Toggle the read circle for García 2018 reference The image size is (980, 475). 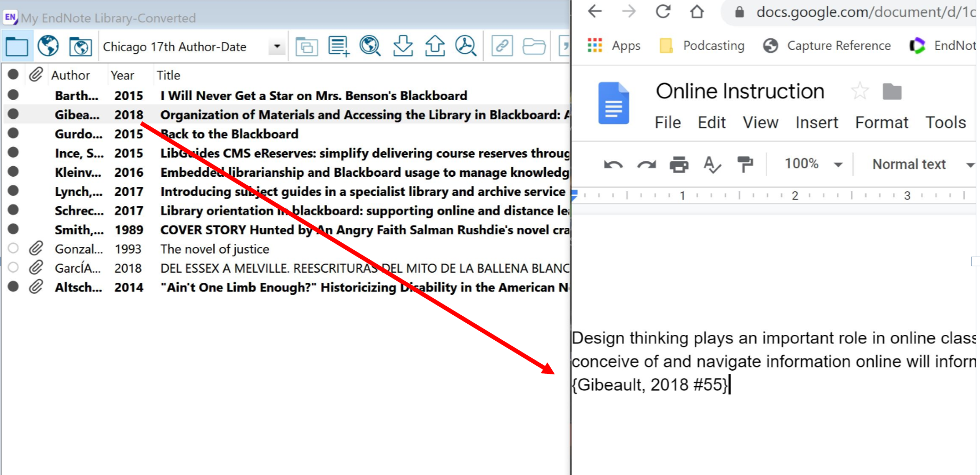13,267
